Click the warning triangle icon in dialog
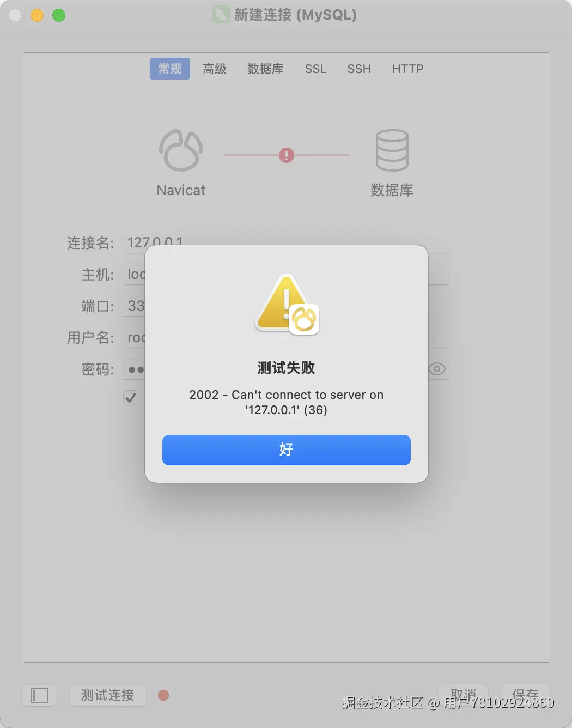The height and width of the screenshot is (728, 572). [287, 304]
